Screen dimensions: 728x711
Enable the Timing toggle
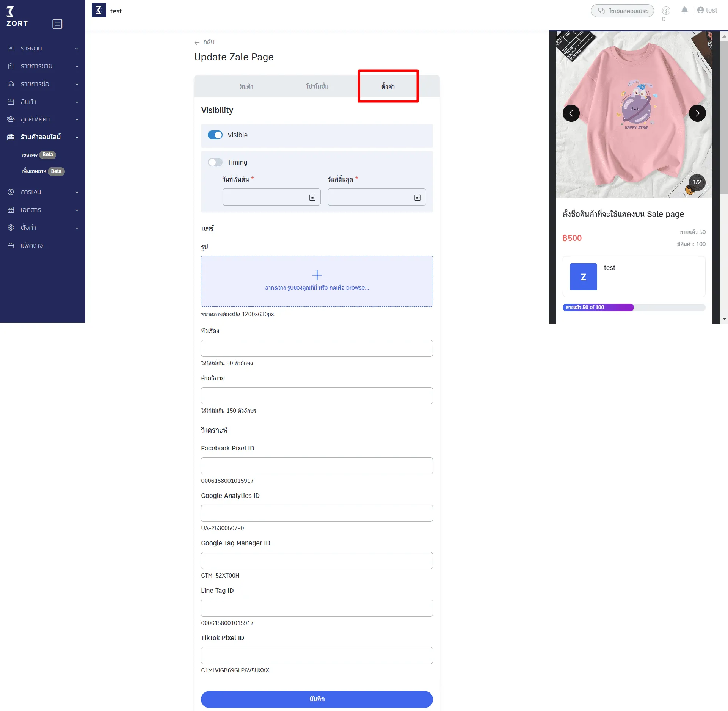[x=215, y=162]
